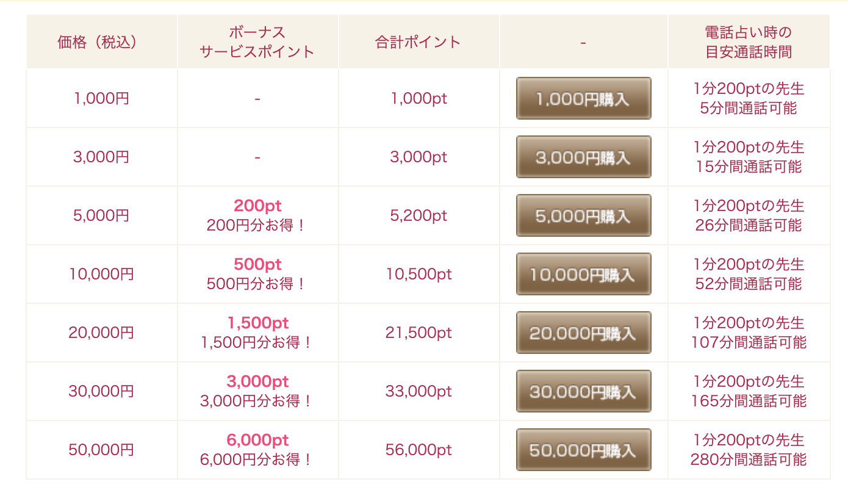This screenshot has width=848, height=504.
Task: Click the 電話占い時の目安通話時間 header
Action: 749,42
